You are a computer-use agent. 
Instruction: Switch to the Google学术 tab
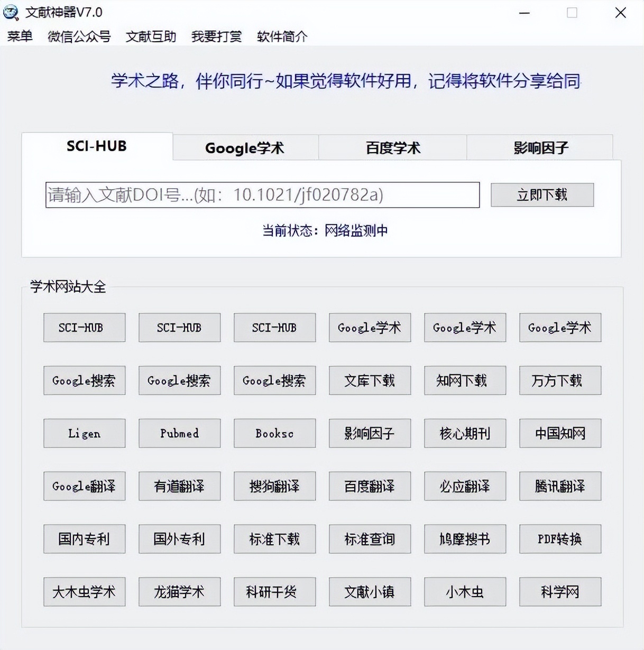pos(245,148)
